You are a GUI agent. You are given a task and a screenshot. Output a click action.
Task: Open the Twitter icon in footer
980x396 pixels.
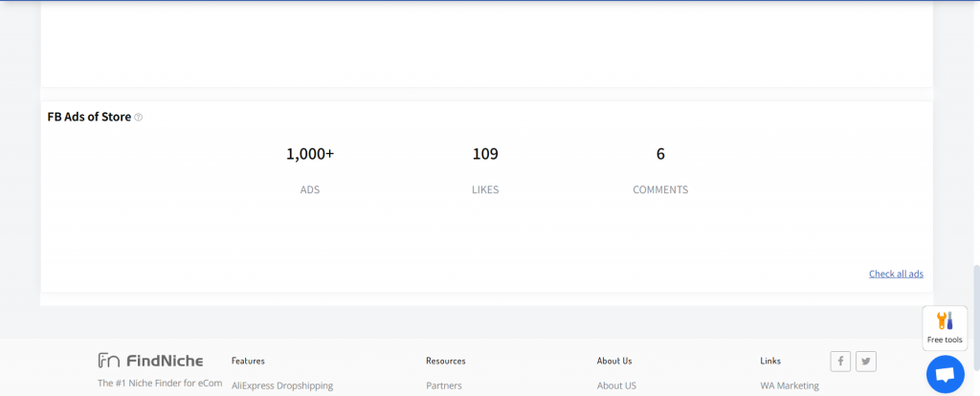click(865, 361)
